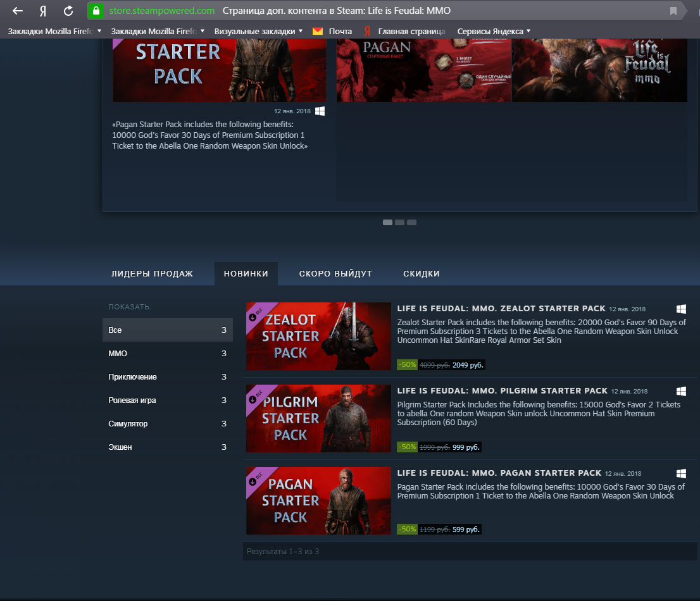
Task: Open Life is Feudal: MMO. Pilgrim Starter Pack title
Action: 503,391
